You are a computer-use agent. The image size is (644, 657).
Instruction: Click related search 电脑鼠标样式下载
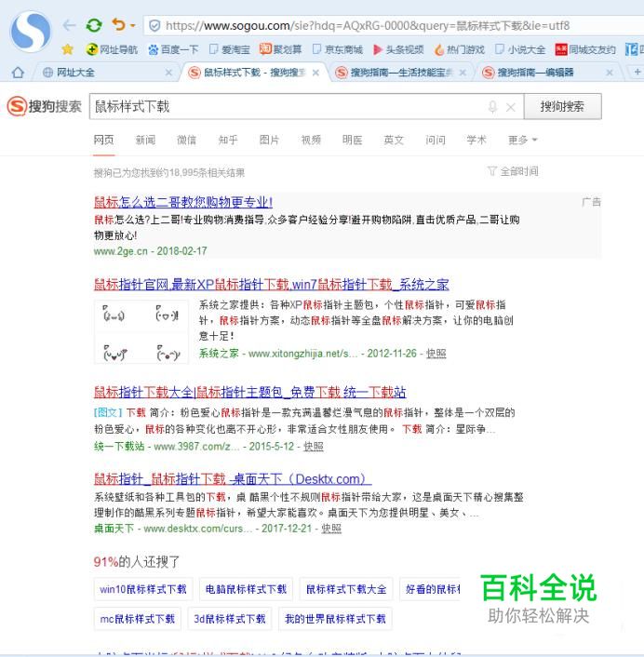[x=246, y=589]
